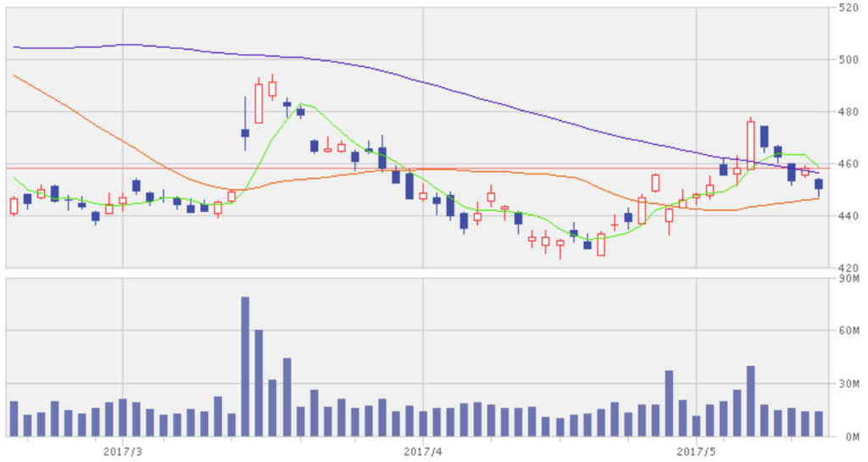
Task: Click the 520 price axis label
Action: coord(849,8)
